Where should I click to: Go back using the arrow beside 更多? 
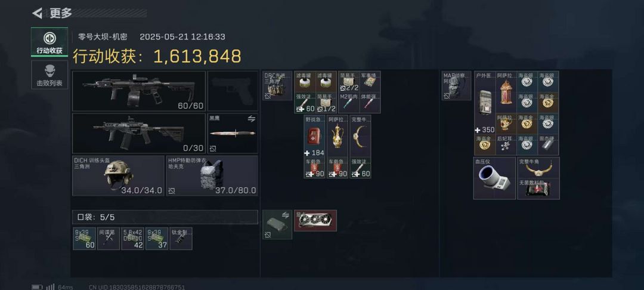(38, 14)
